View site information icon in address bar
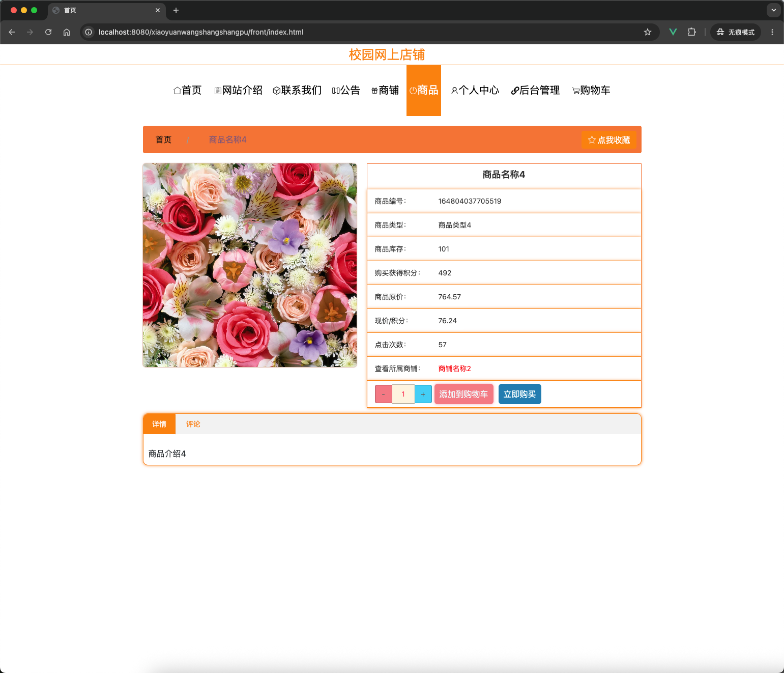The height and width of the screenshot is (673, 784). point(89,32)
